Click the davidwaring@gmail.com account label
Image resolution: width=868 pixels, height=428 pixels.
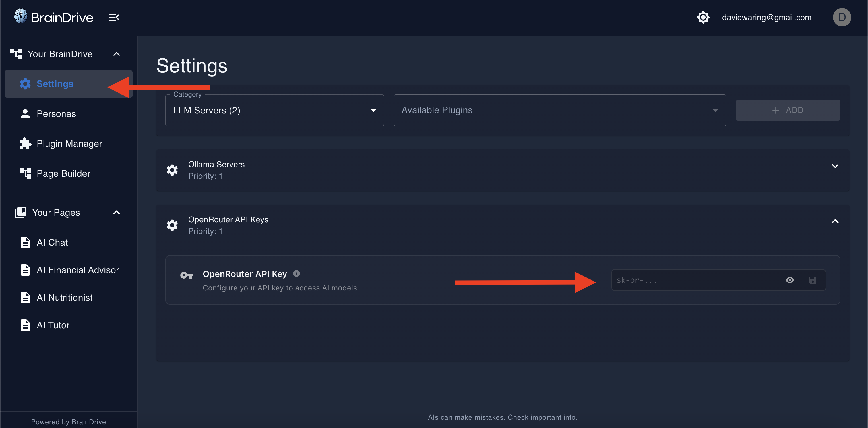pyautogui.click(x=766, y=17)
